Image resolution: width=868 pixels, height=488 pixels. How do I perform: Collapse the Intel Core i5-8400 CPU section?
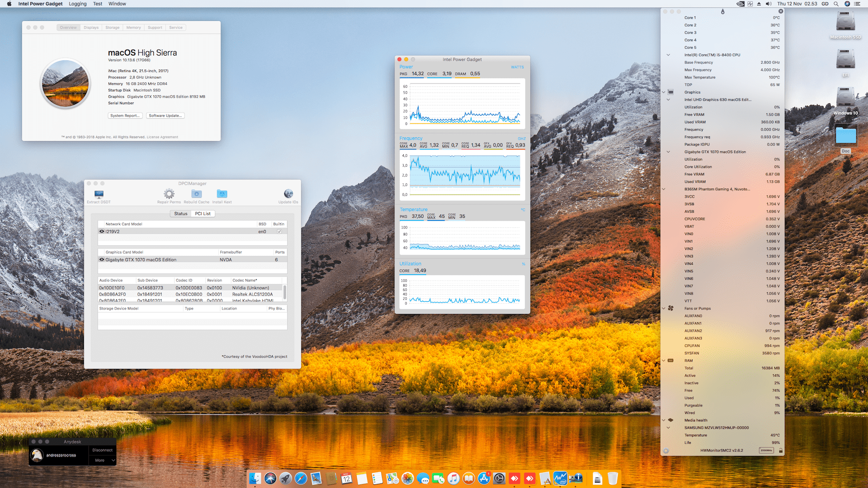668,55
